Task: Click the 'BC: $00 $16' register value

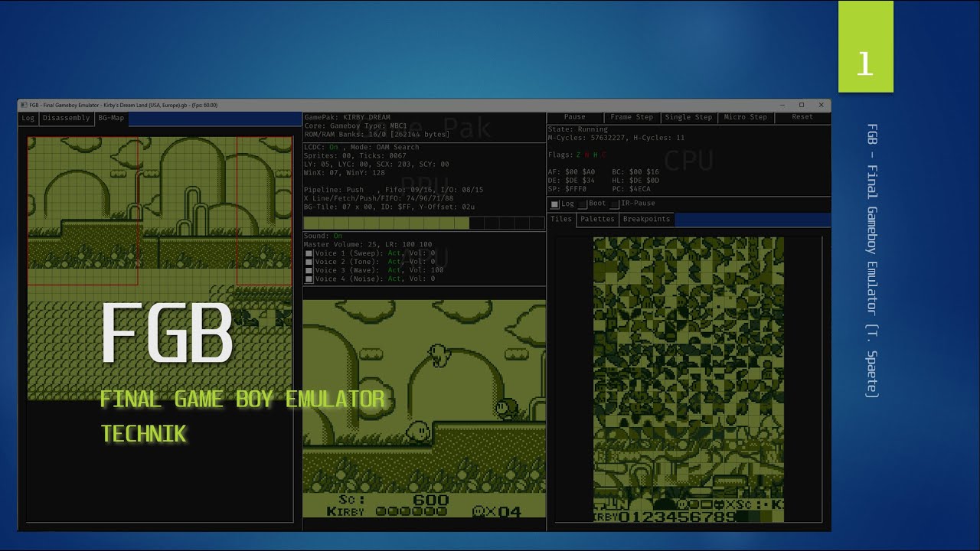Action: click(635, 172)
